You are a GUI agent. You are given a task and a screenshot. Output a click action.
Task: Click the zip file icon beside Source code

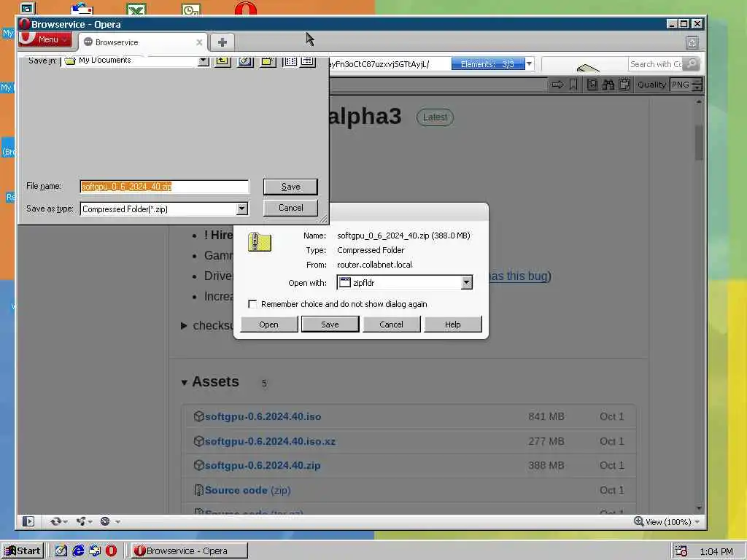point(198,490)
